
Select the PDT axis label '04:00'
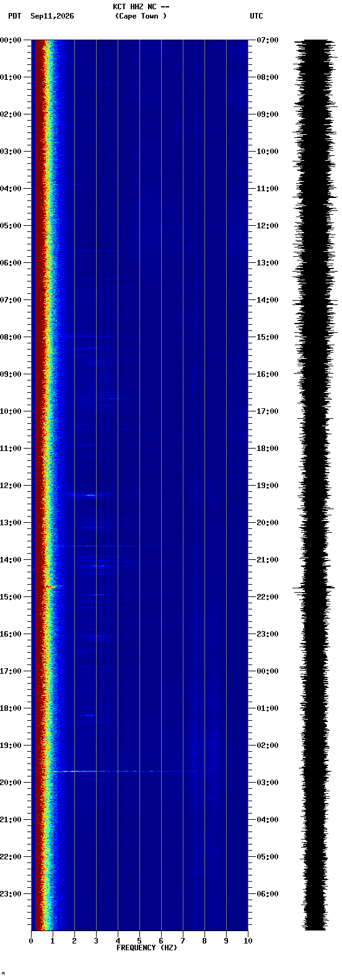[11, 189]
